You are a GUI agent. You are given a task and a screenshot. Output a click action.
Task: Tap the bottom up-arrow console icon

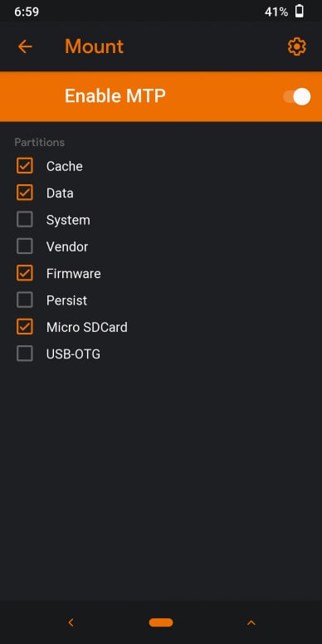point(251,622)
